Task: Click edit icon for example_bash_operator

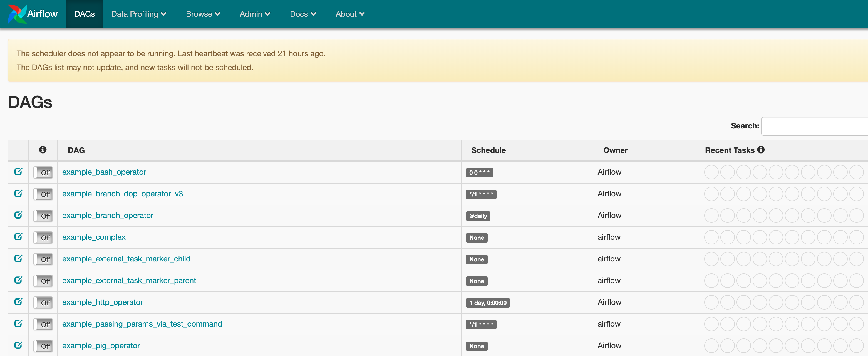Action: pyautogui.click(x=18, y=172)
